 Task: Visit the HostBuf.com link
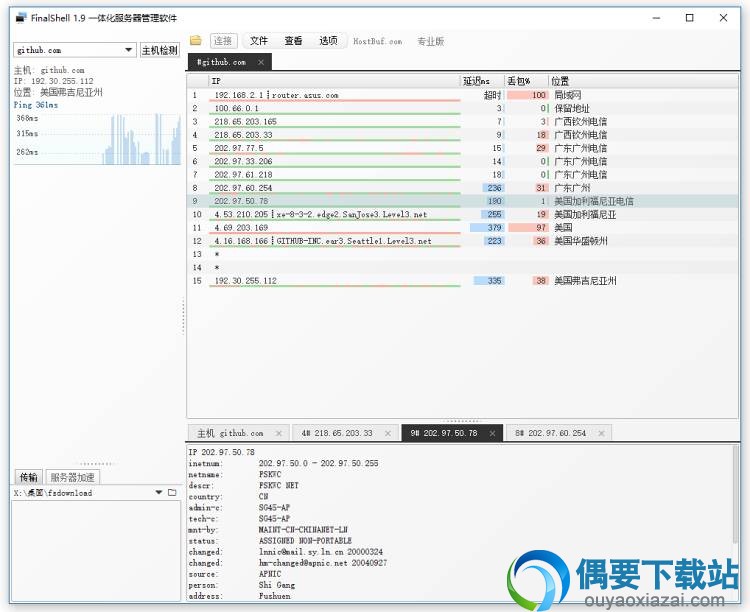point(377,41)
